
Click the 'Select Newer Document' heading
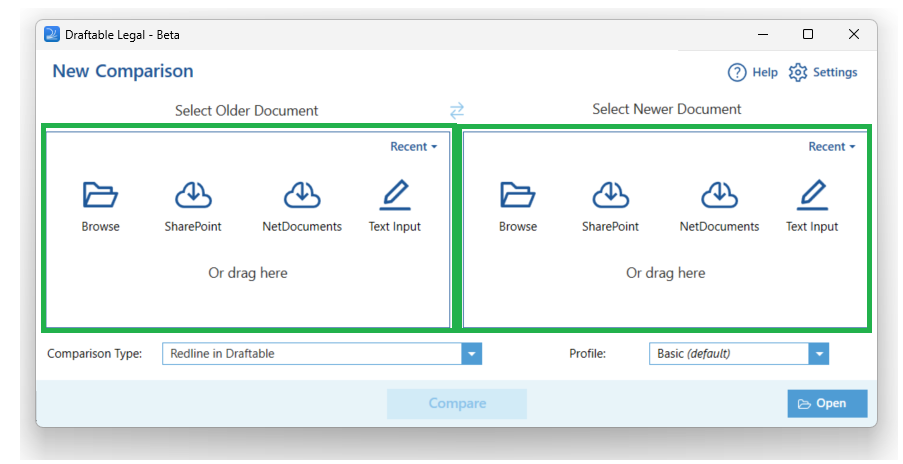tap(666, 109)
